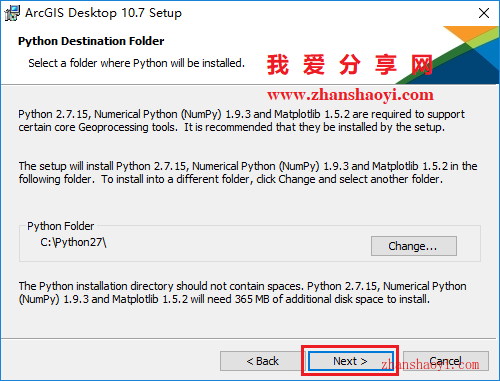Close the ArcGIS Desktop 10.7 Setup window
500x381 pixels.
[x=484, y=13]
